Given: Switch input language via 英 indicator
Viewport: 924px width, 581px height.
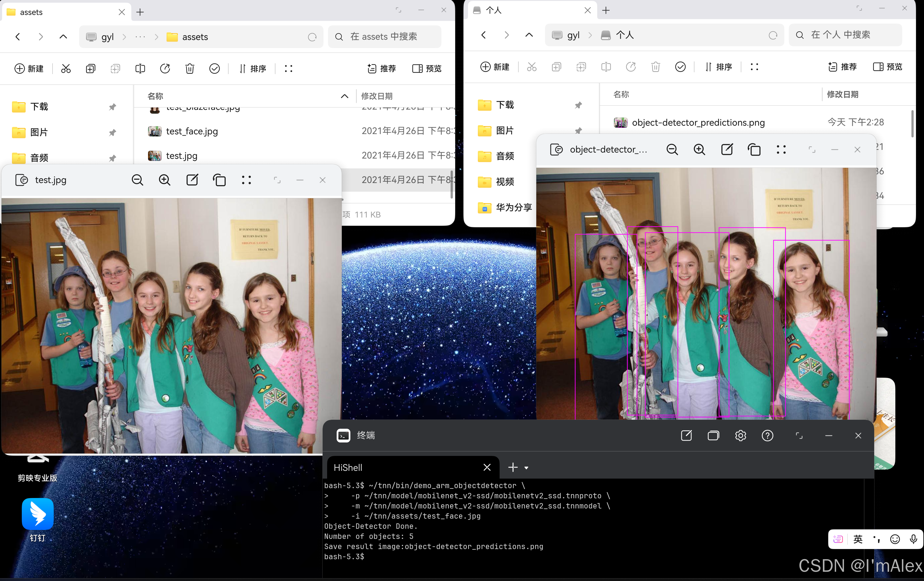Looking at the screenshot, I should (x=858, y=539).
